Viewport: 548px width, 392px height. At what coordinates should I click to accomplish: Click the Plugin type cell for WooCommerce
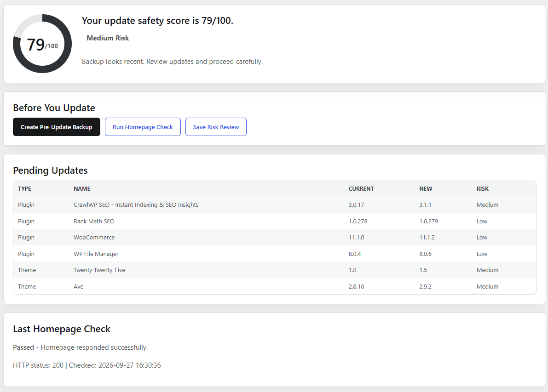pos(26,238)
